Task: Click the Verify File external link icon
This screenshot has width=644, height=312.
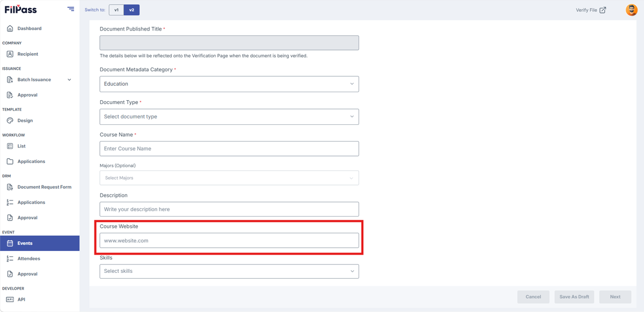Action: (603, 10)
